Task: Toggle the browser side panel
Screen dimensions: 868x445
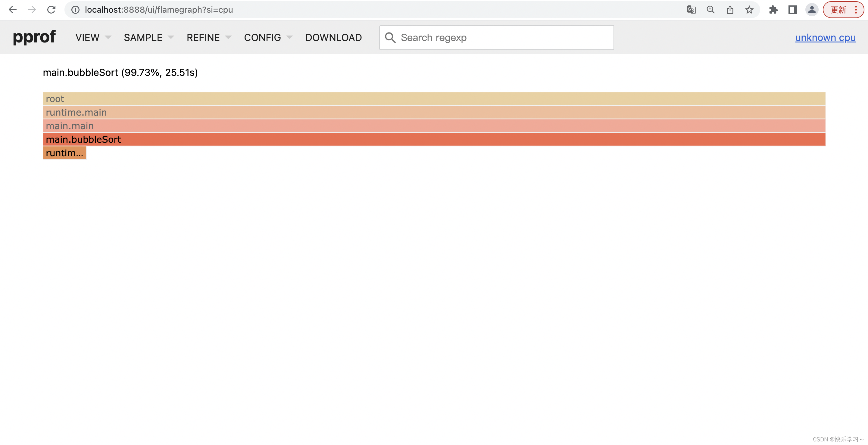Action: click(792, 10)
